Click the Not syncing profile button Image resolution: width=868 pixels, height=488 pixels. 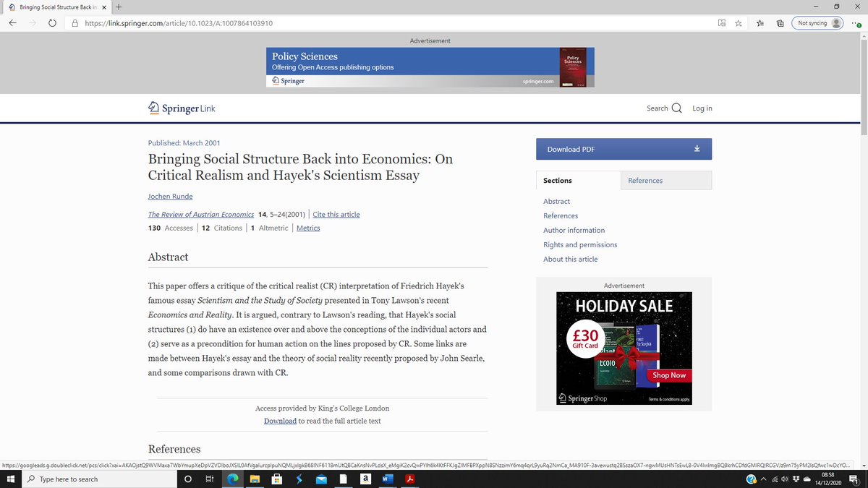coord(817,22)
